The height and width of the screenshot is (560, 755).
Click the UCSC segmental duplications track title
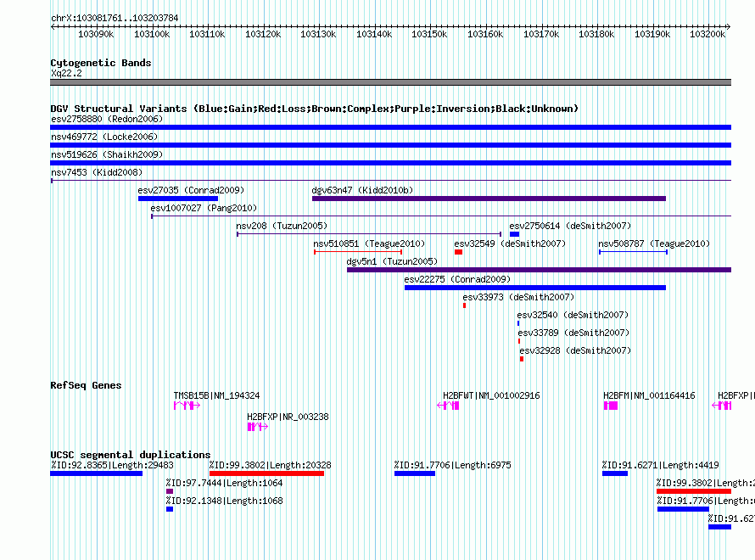point(131,455)
